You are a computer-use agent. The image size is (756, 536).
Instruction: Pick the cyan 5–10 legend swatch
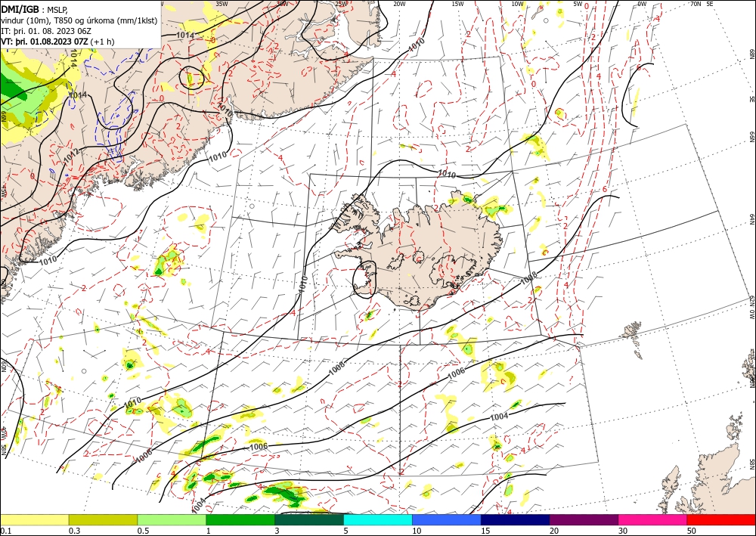coord(378,519)
